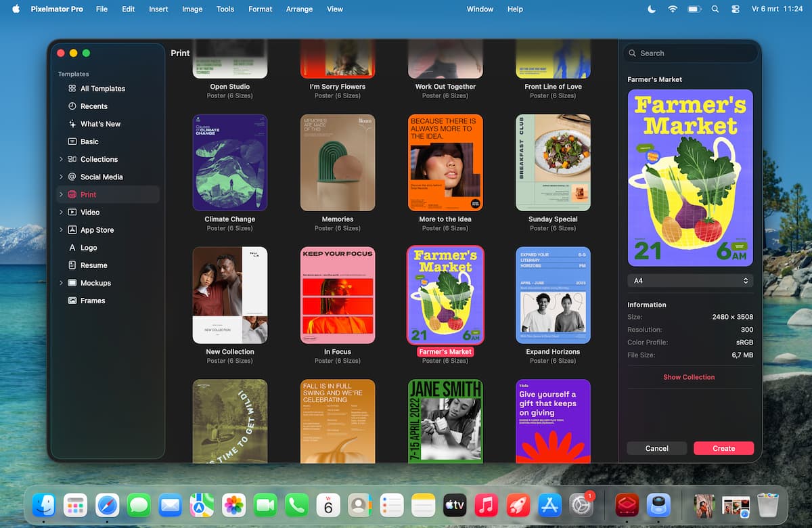
Task: Select More to the Idea poster
Action: [x=445, y=162]
